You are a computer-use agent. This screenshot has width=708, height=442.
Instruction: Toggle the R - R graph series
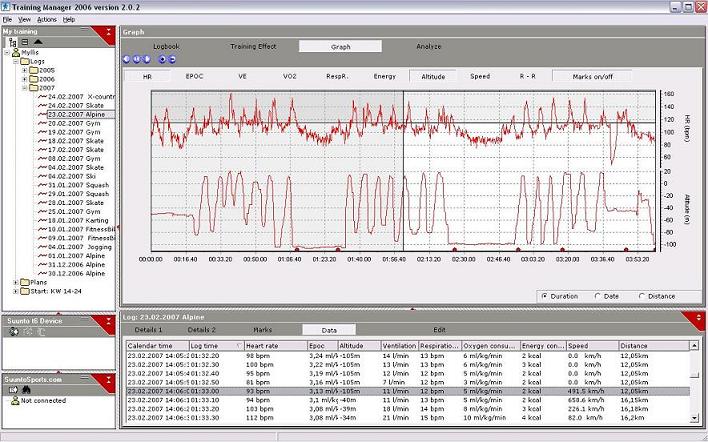(527, 77)
